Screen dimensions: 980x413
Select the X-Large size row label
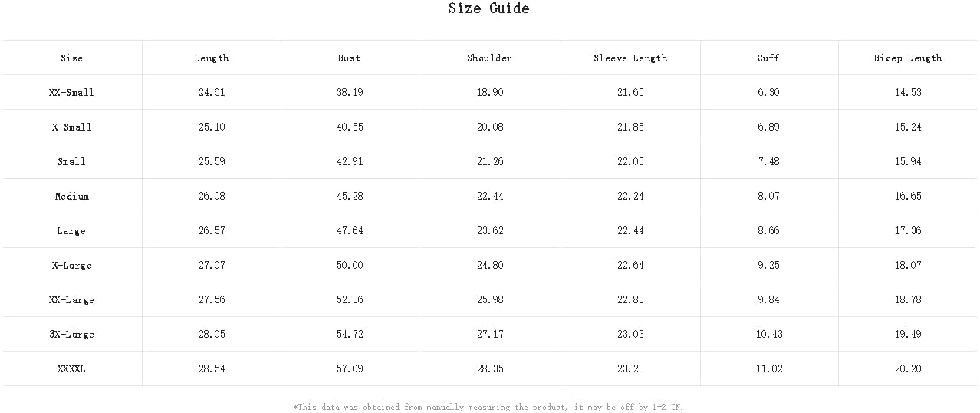pos(72,266)
